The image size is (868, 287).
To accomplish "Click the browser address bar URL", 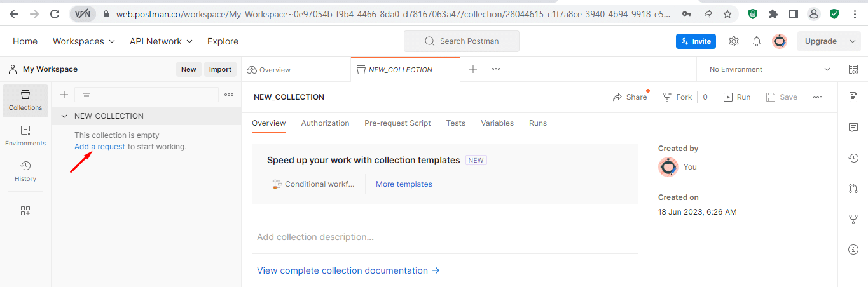I will pos(393,13).
